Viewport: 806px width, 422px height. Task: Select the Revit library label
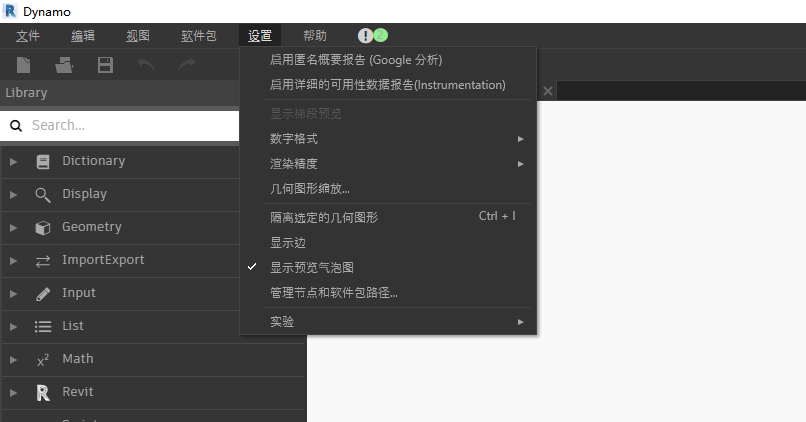[x=78, y=392]
